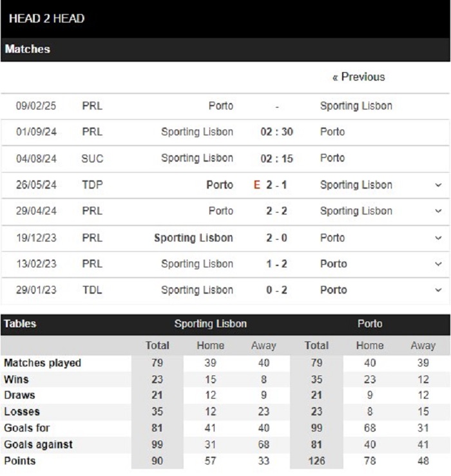451x476 pixels.
Task: Select the PRL competition on 01/09/24
Action: click(92, 132)
